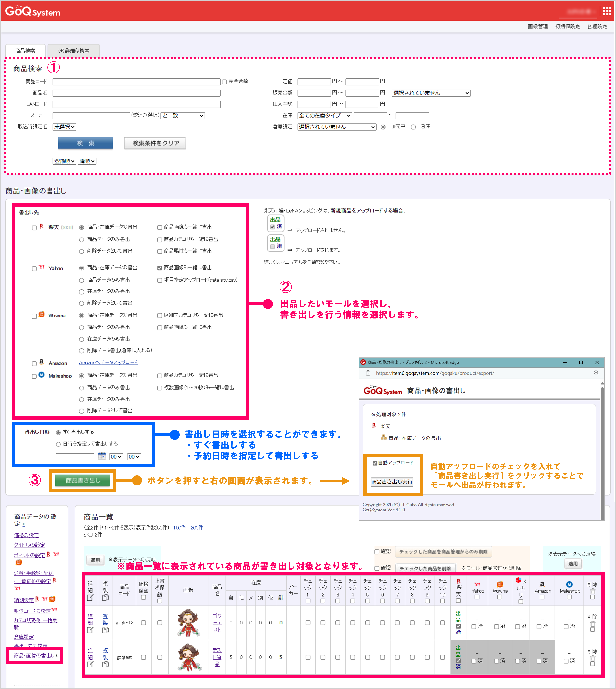Click detail edit icon for goqtest2
Screen dimensions: 616x689
click(x=90, y=630)
